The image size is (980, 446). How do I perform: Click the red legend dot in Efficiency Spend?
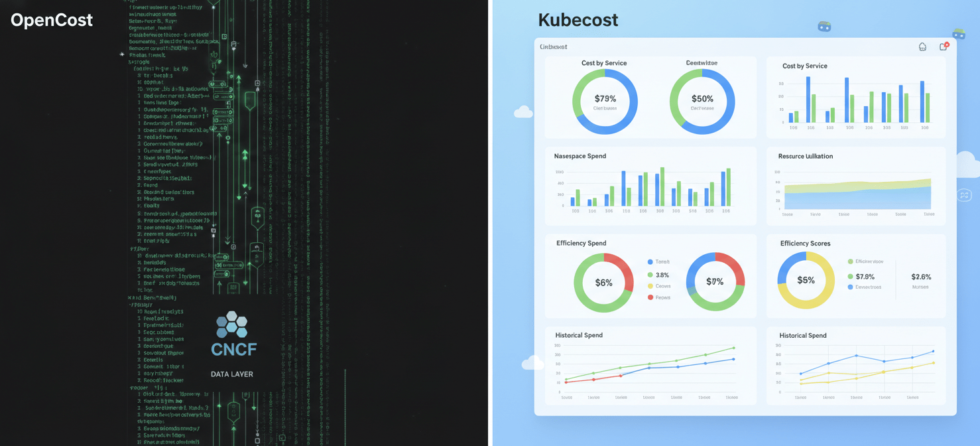[x=650, y=297]
